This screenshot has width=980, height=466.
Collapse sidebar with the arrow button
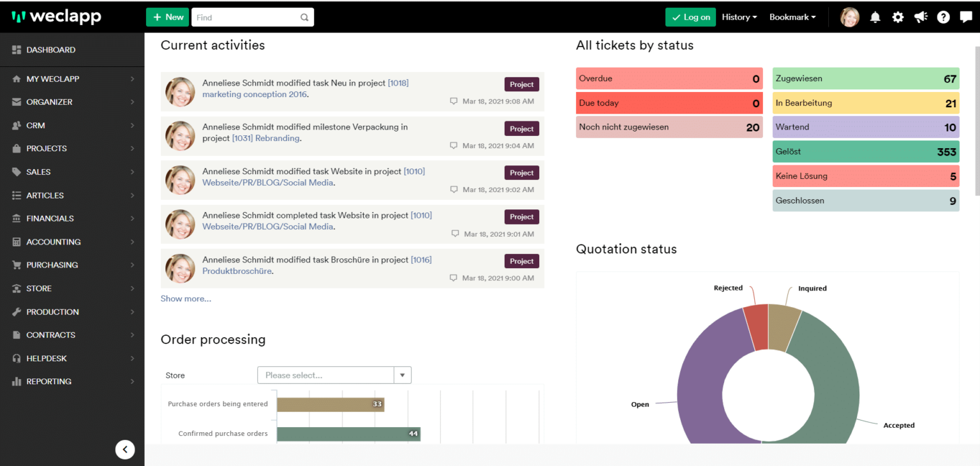point(125,449)
